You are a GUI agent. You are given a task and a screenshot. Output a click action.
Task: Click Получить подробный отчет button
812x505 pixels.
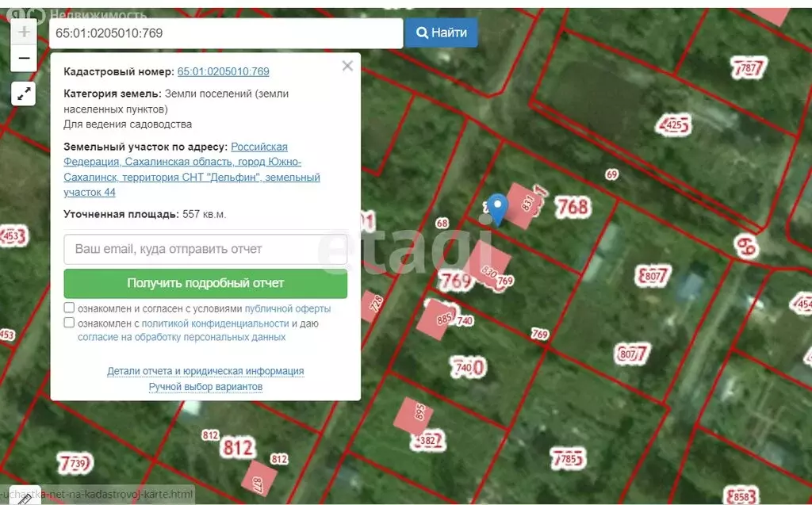[205, 283]
